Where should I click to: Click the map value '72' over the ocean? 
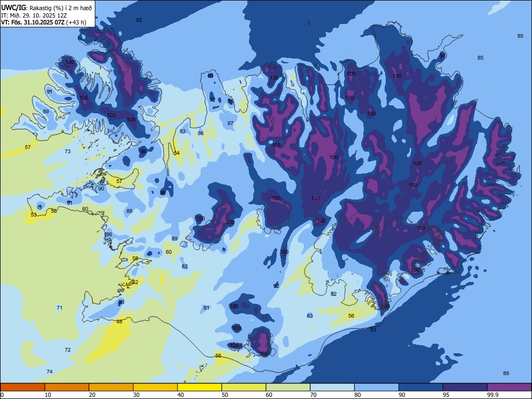click(x=68, y=350)
